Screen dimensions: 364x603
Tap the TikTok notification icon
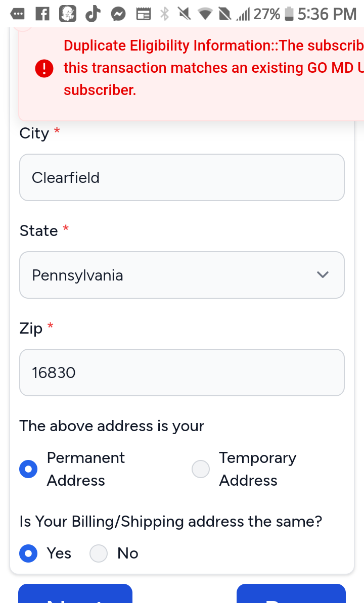(x=92, y=14)
